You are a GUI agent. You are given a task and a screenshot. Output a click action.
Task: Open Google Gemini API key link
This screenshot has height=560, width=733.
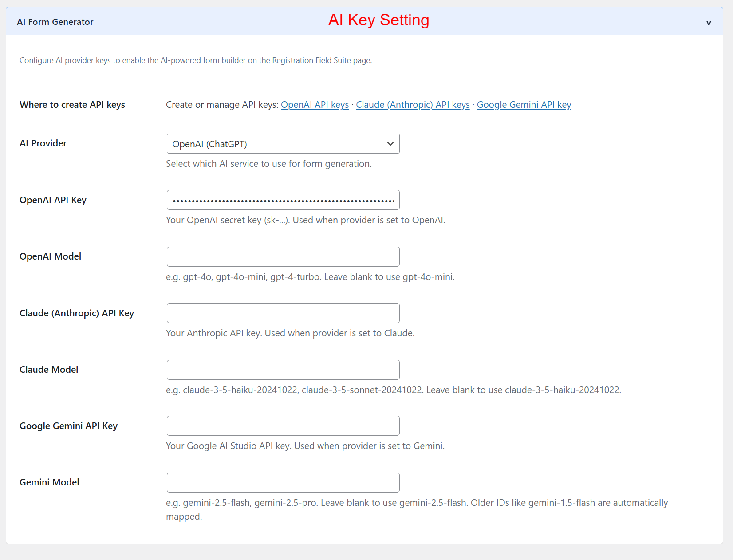[524, 105]
